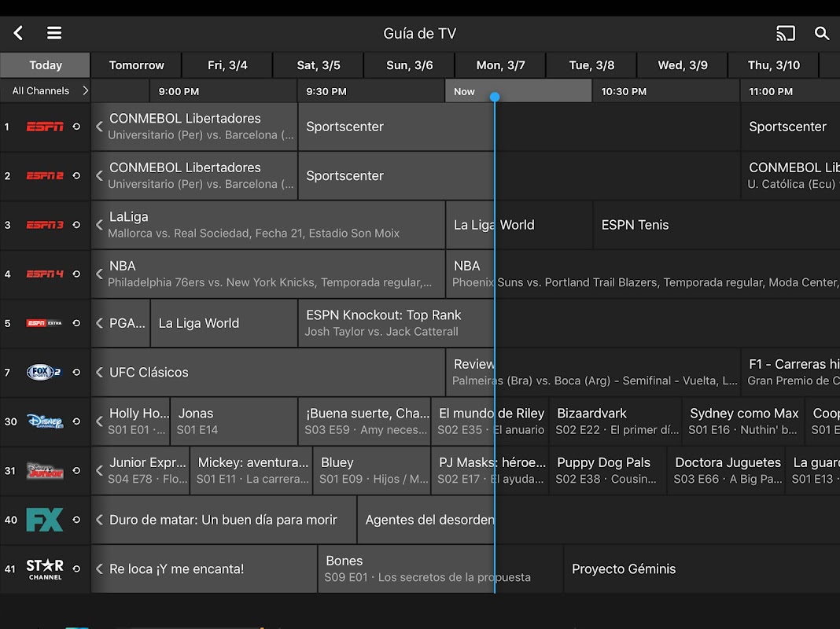Screen dimensions: 840x629
Task: Open Proyecto Géminis program
Action: (x=702, y=569)
